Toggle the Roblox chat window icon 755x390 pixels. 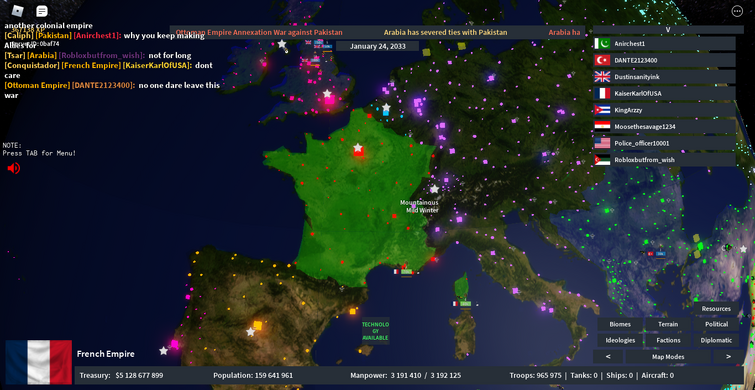pos(42,11)
